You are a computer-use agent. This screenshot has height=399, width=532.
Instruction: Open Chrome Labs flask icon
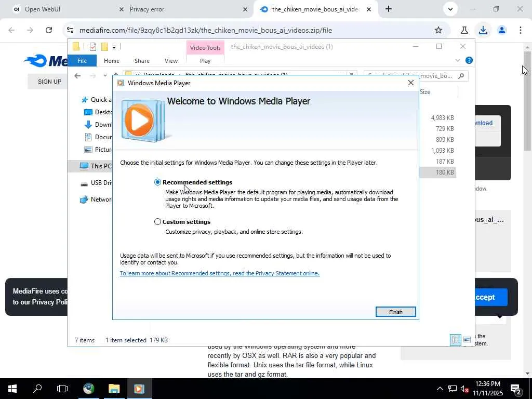point(464,30)
